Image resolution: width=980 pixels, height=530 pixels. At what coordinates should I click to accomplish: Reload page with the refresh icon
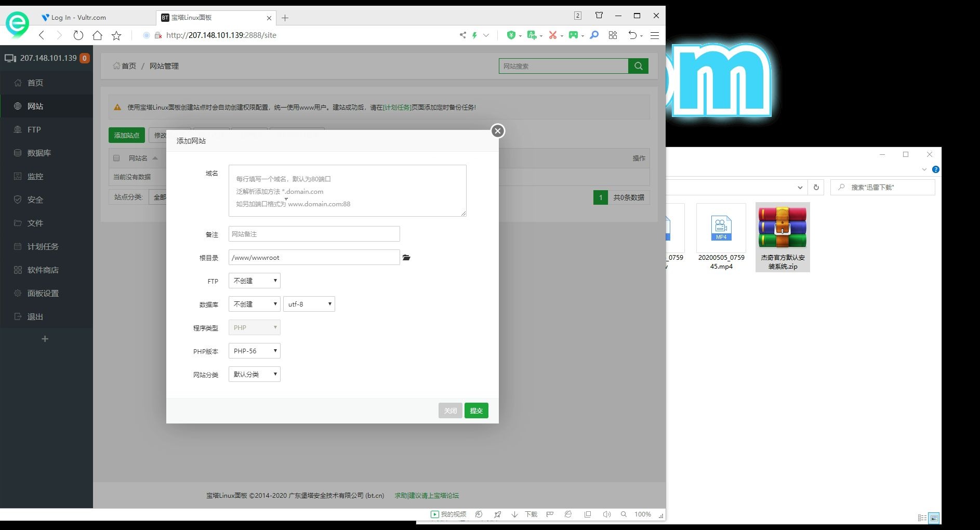tap(78, 35)
